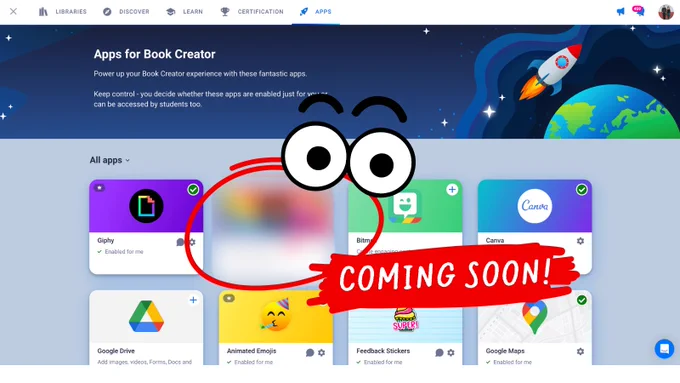Open Feedback Stickers settings gear
The width and height of the screenshot is (680, 383).
(451, 353)
